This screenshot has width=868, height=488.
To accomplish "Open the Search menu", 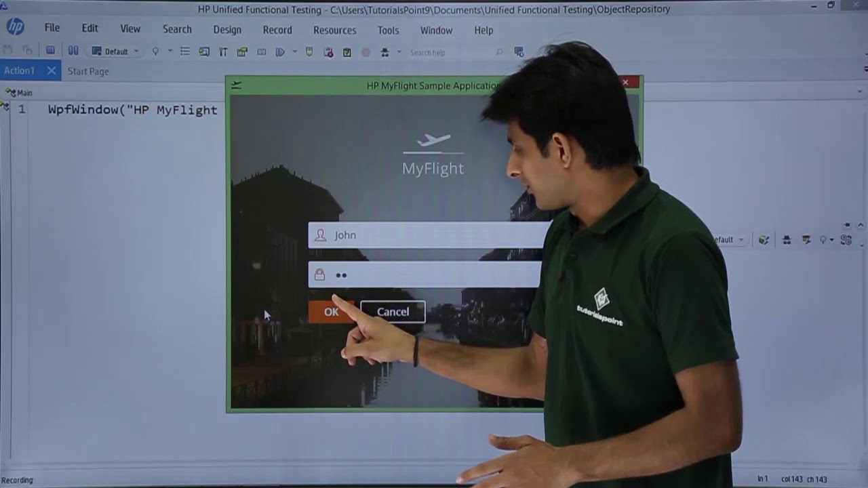I will click(x=177, y=29).
